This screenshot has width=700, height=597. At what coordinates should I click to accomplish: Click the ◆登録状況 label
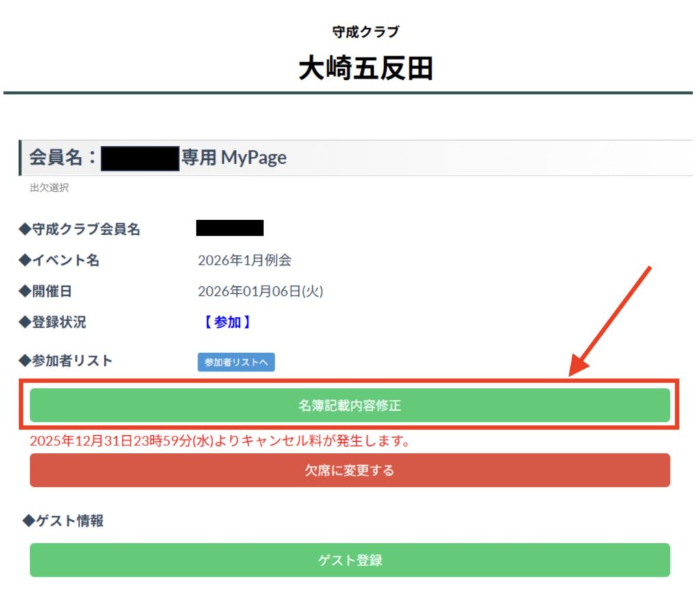[x=53, y=322]
